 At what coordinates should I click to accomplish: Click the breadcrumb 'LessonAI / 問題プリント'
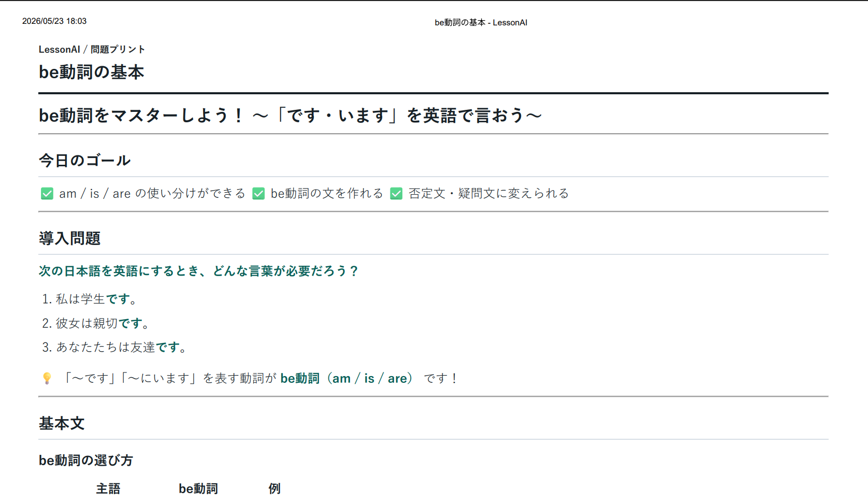pos(92,49)
